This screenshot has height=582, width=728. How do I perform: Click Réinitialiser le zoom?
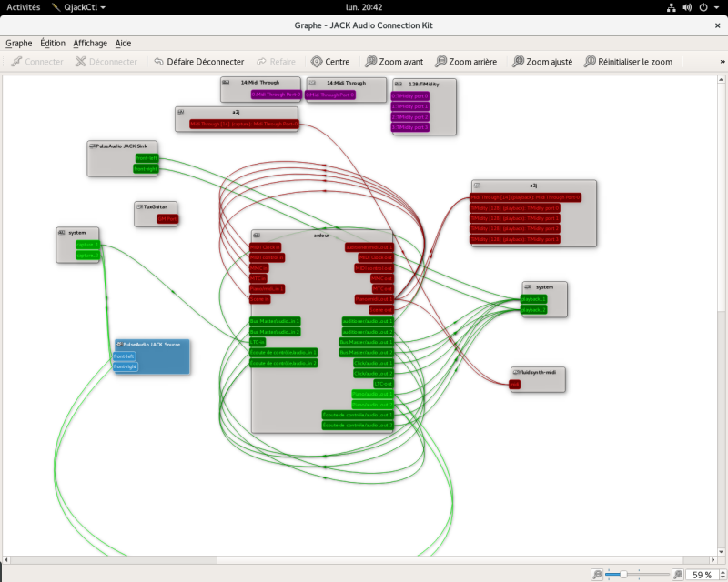point(628,61)
